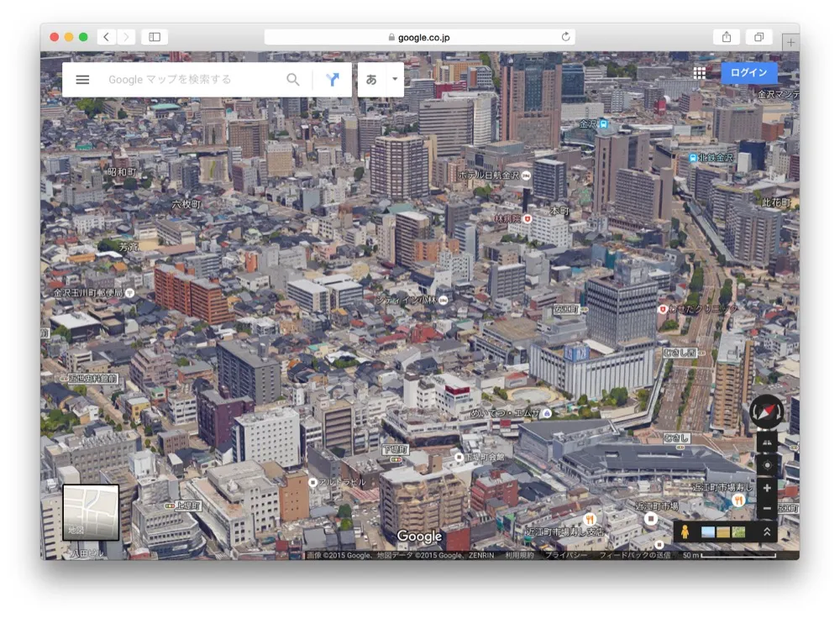Open the Google apps grid
This screenshot has height=618, width=840.
[699, 73]
